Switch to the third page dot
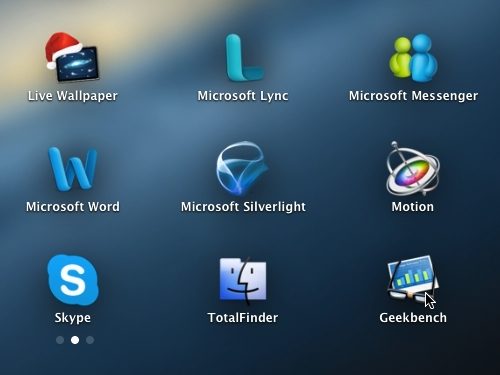 [90, 340]
